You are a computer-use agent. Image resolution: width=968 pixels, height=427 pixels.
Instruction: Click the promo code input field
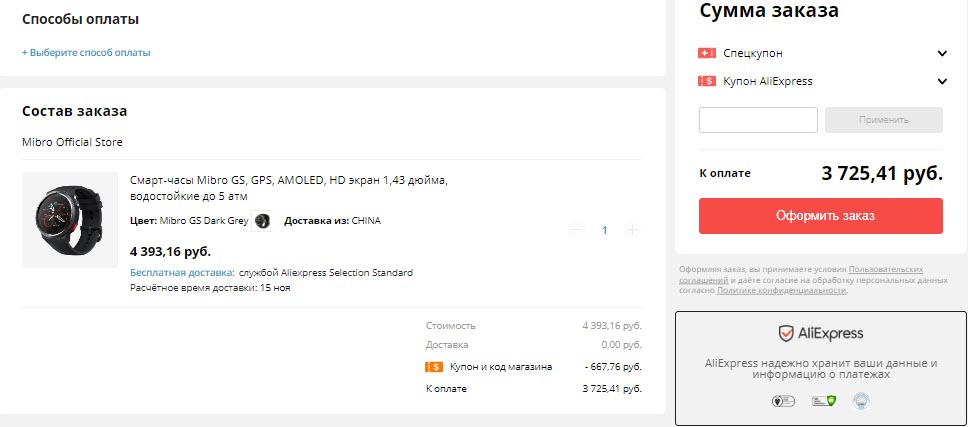(758, 120)
